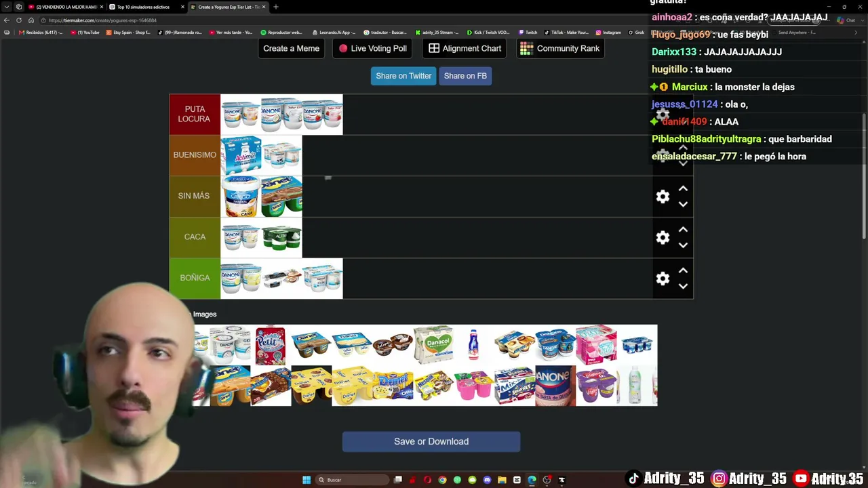Open the Instagram bookmark

pos(608,33)
